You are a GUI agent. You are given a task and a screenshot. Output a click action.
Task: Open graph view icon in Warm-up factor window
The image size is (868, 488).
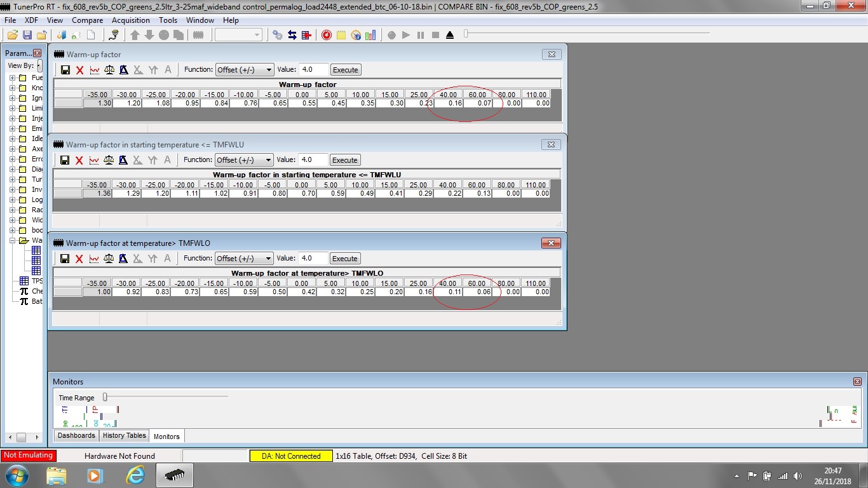coord(95,70)
